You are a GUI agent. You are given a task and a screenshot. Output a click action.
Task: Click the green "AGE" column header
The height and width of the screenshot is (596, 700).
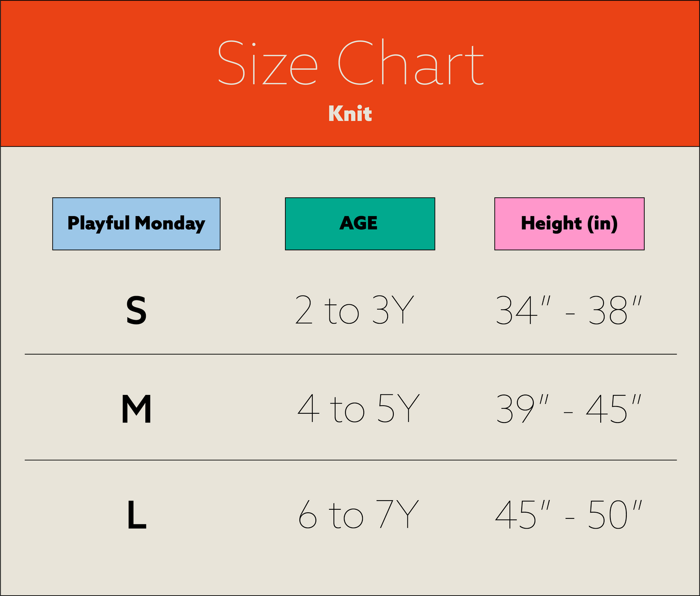[x=359, y=224]
